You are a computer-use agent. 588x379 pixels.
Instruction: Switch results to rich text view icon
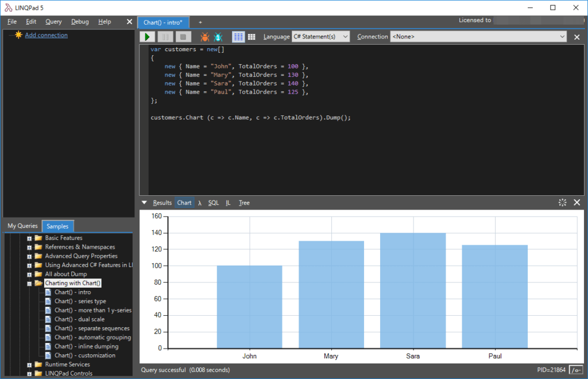point(238,37)
